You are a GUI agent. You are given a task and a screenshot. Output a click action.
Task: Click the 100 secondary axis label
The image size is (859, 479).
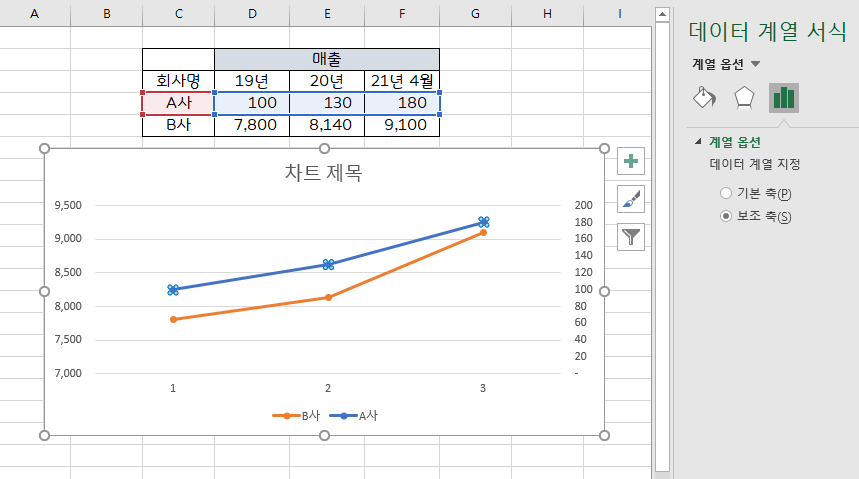coord(583,289)
